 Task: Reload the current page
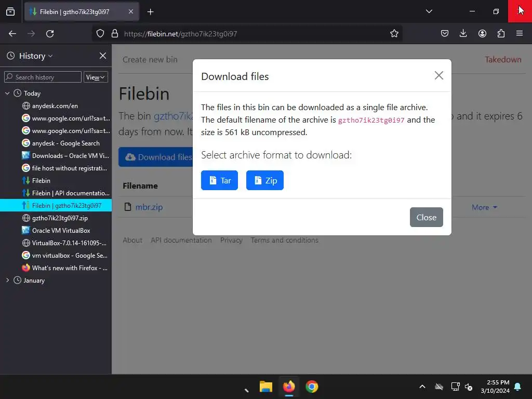50,34
